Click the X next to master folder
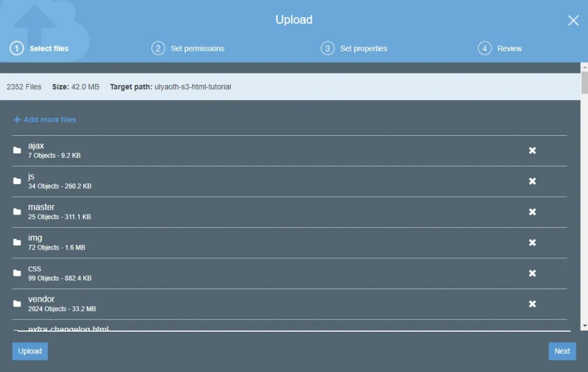This screenshot has width=588, height=372. [x=532, y=212]
